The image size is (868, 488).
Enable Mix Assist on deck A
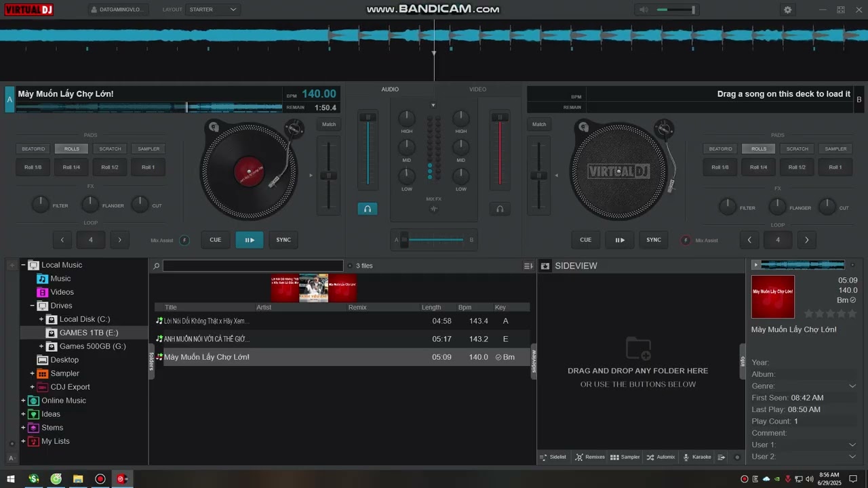[x=184, y=240]
